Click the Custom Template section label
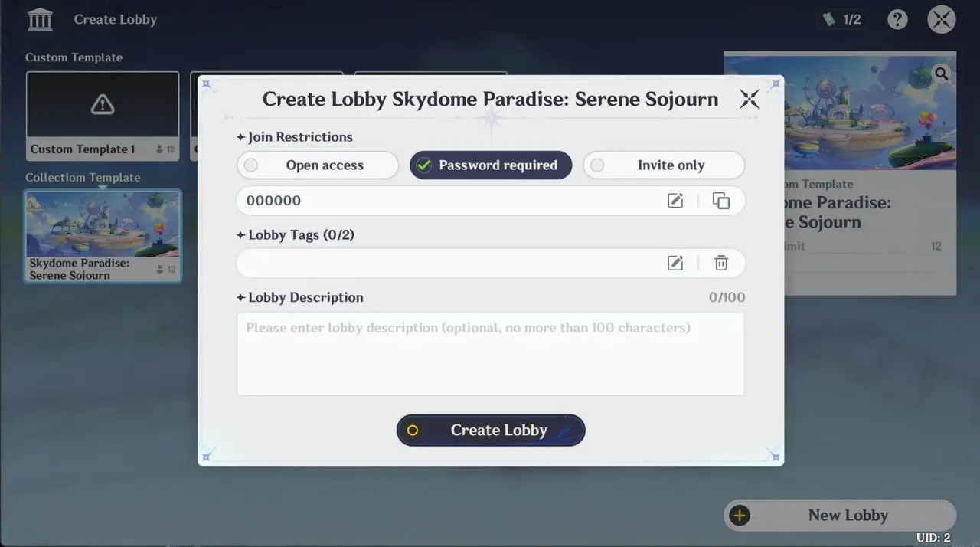This screenshot has width=980, height=547. pyautogui.click(x=73, y=57)
